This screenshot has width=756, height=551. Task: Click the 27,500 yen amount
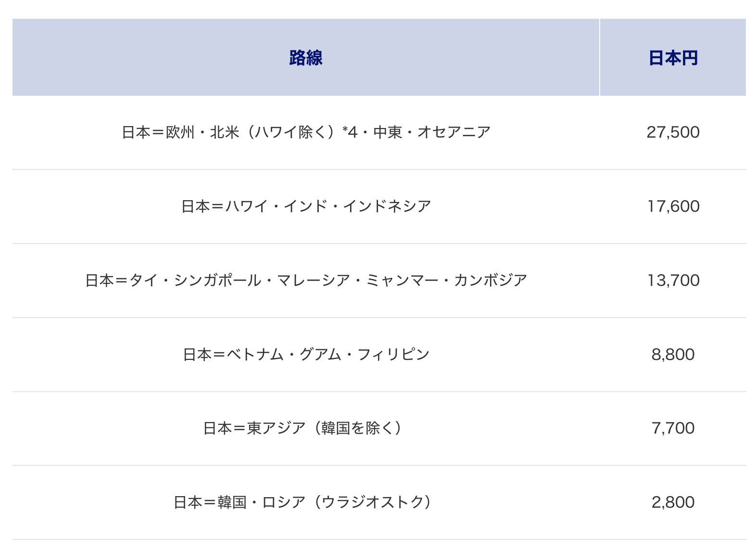(673, 132)
